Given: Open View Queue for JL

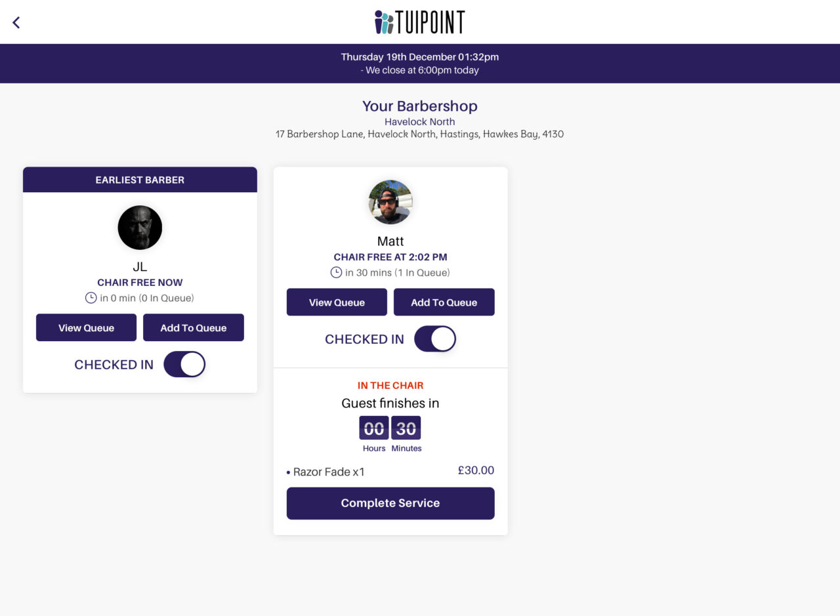Looking at the screenshot, I should (86, 327).
